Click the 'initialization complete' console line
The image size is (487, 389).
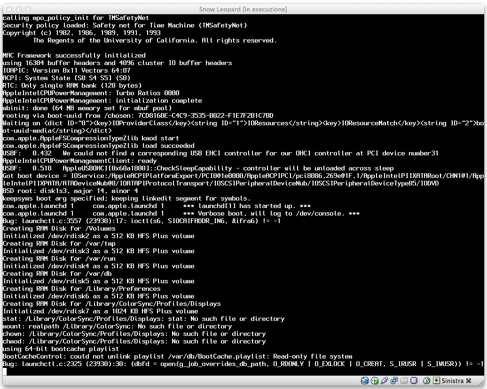point(102,101)
